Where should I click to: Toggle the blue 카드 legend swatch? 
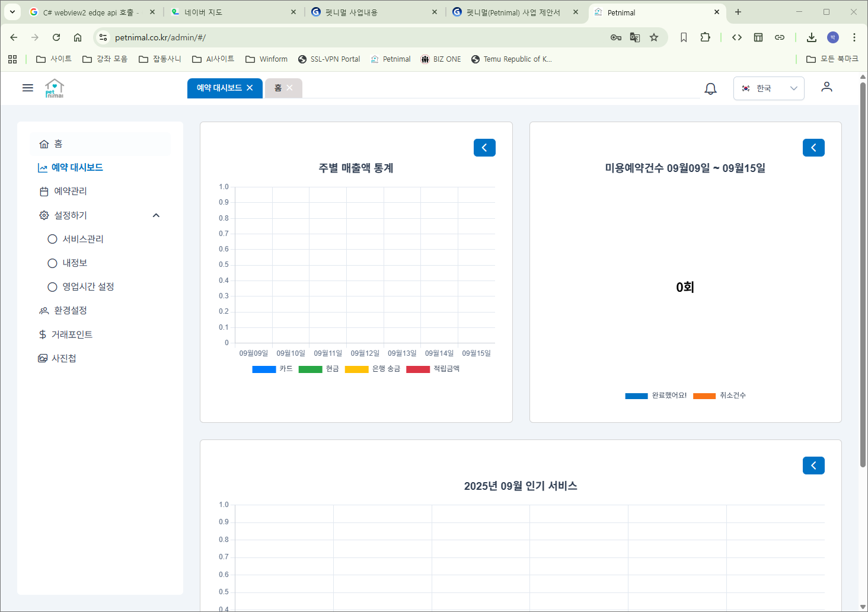tap(264, 369)
